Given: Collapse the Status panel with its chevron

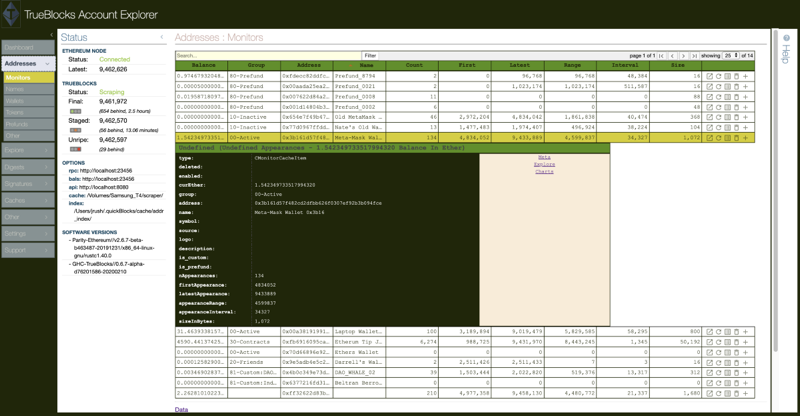Looking at the screenshot, I should pos(162,37).
